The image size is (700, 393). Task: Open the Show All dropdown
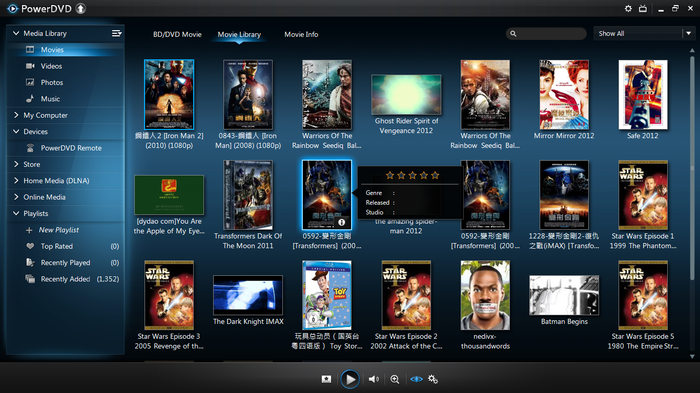644,33
